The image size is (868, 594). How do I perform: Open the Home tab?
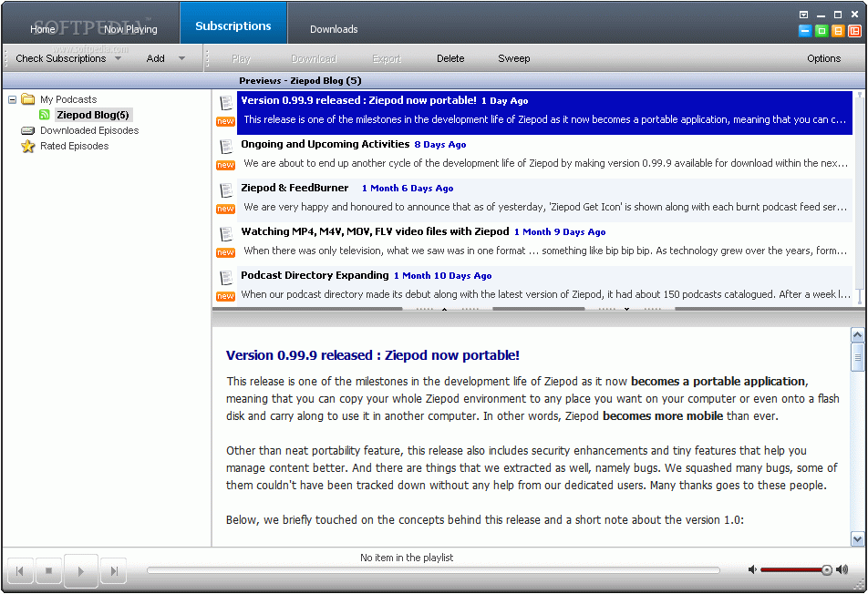coord(43,29)
